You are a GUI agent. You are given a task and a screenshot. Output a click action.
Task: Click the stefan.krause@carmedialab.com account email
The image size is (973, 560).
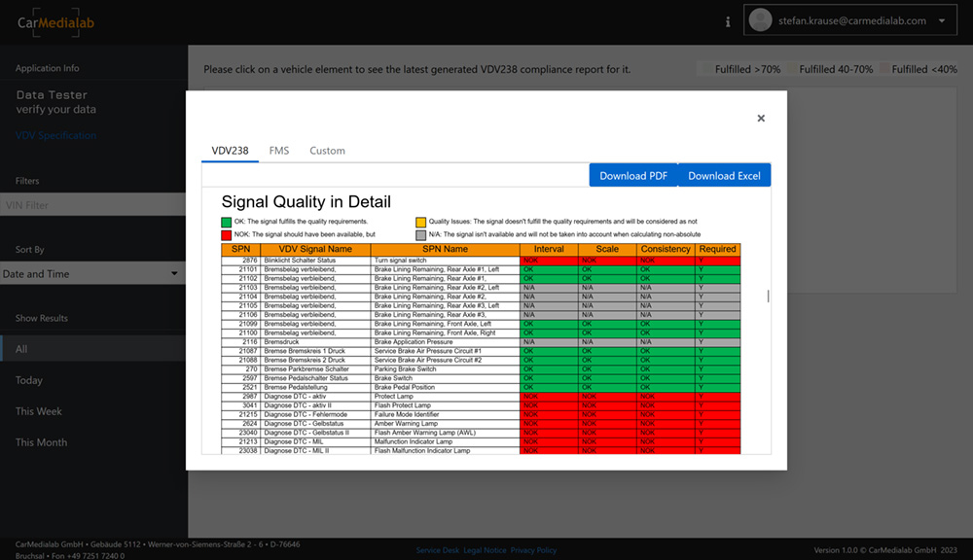tap(852, 20)
